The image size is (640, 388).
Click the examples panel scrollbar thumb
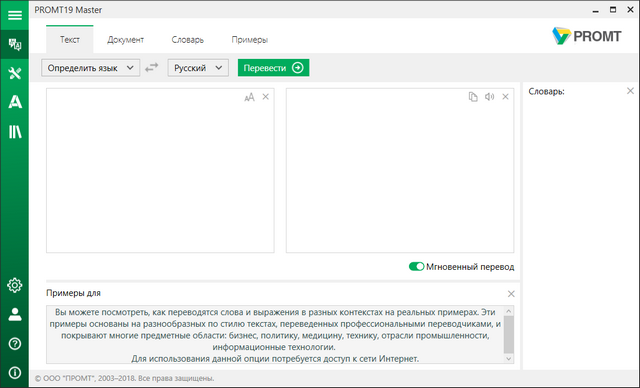point(509,335)
